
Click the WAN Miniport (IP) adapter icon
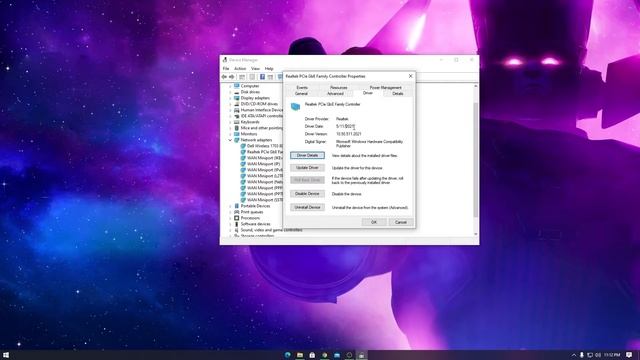click(x=243, y=164)
